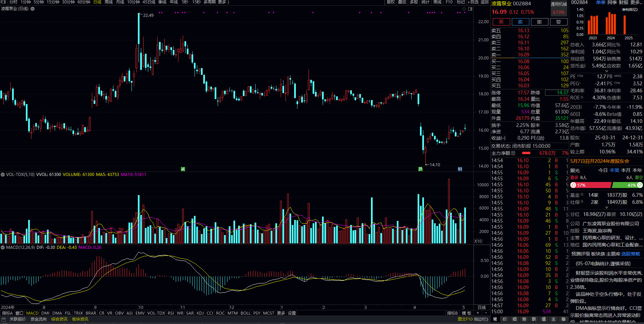Click the 指标A indicator group button

[x=7, y=313]
